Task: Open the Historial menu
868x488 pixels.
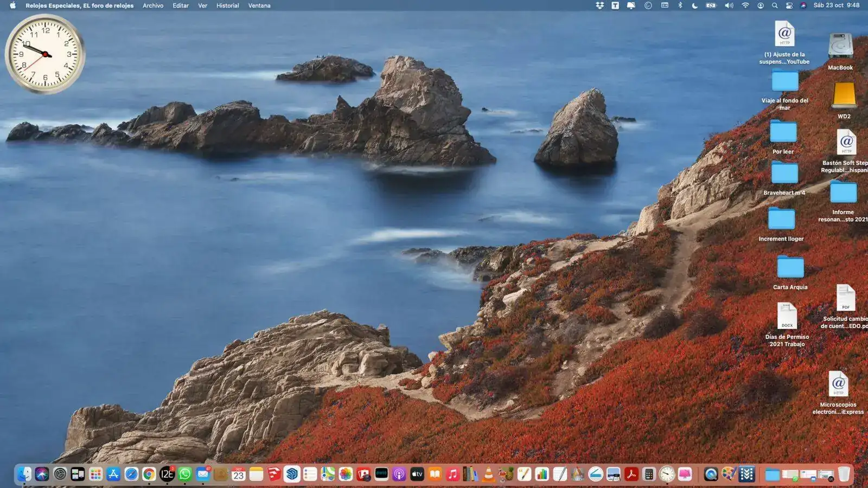Action: click(227, 5)
